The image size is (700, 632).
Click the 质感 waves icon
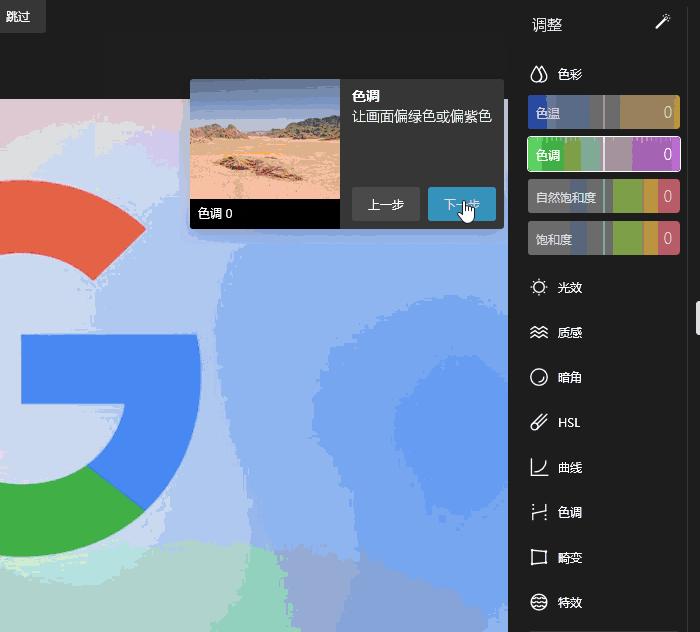click(x=538, y=332)
